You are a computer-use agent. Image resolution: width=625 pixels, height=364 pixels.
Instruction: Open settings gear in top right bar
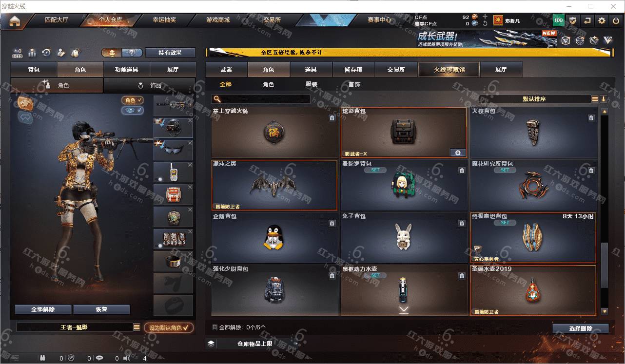click(602, 20)
